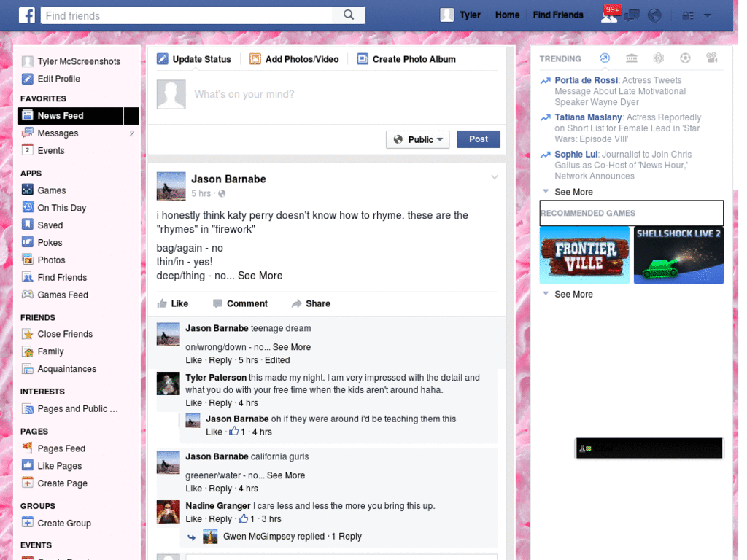
Task: Expand See More under Trending
Action: [x=573, y=192]
